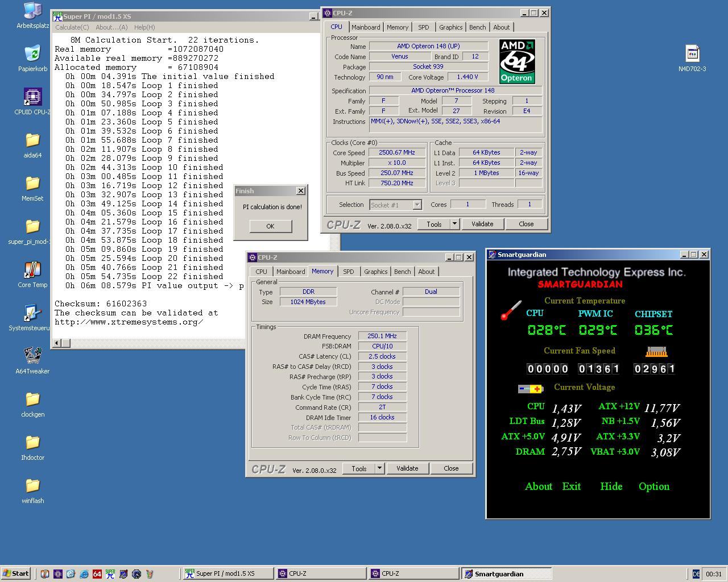Select the N4D702-3 file icon
This screenshot has width=728, height=582.
(x=692, y=53)
